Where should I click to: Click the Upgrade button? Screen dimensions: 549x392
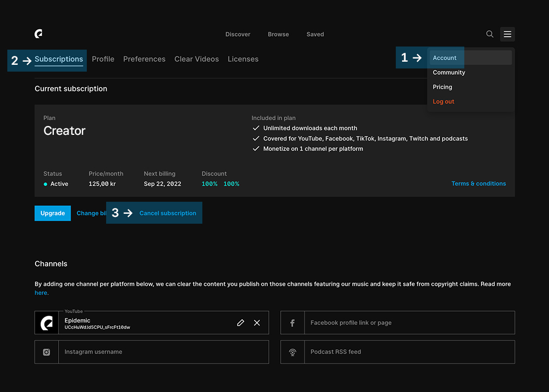(52, 213)
